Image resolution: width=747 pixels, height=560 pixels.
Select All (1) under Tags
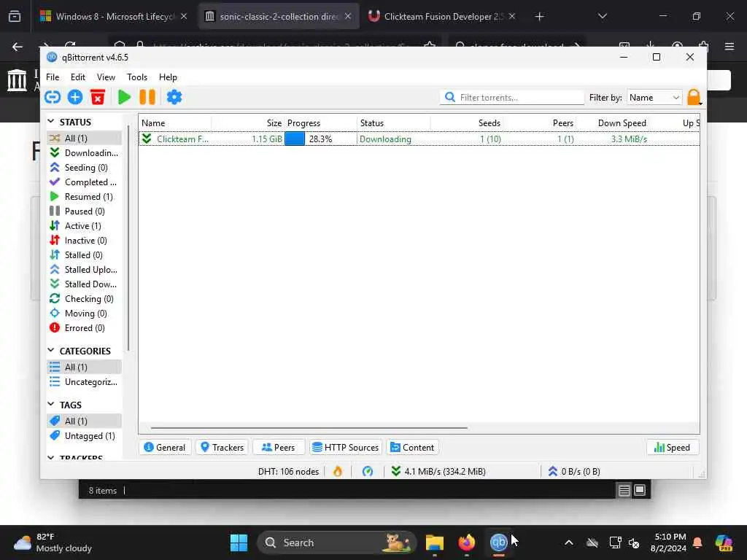(85, 421)
